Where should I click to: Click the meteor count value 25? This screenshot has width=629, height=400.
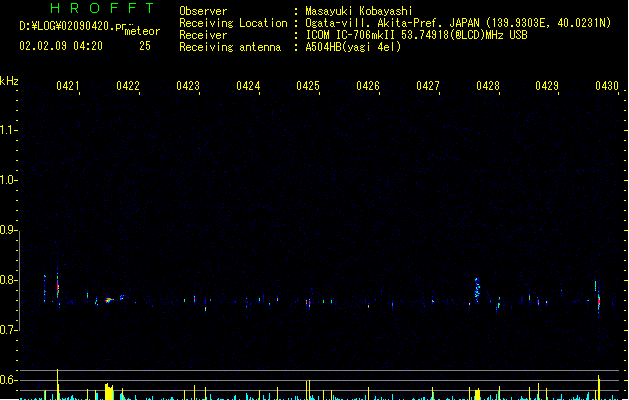145,46
